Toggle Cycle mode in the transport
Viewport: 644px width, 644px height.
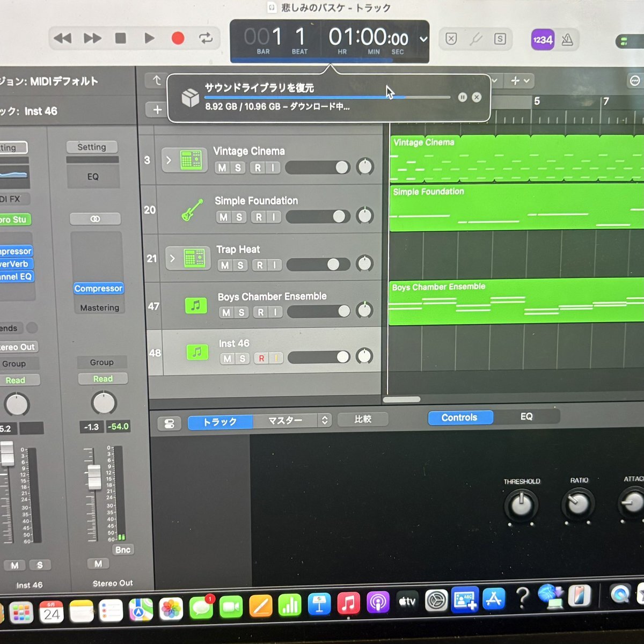[x=206, y=38]
